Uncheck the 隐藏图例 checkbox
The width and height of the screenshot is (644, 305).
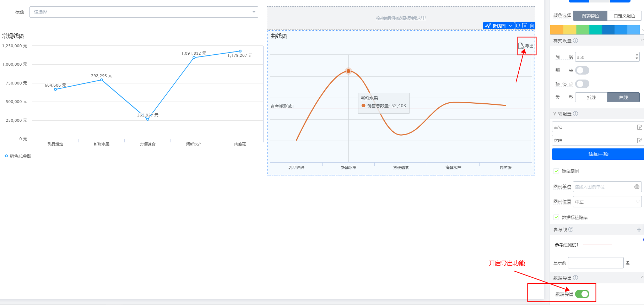(556, 171)
